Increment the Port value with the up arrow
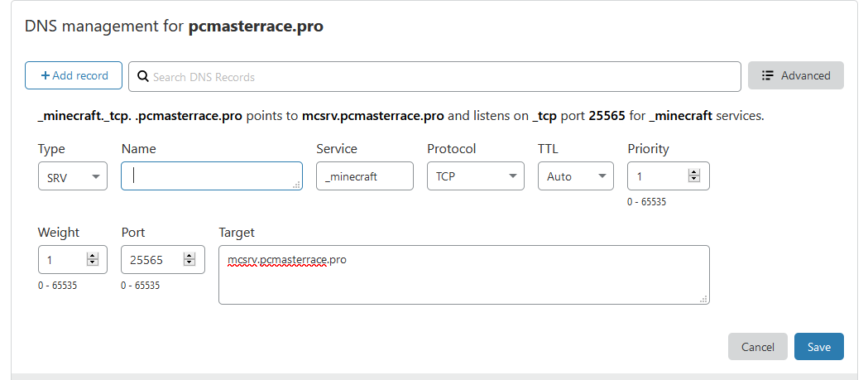Screen dimensions: 868x380 189,256
